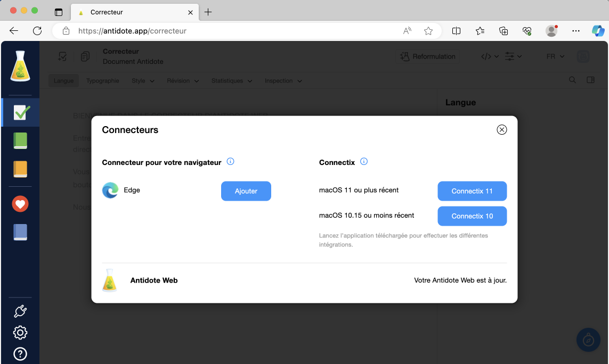Open the FR language dropdown
This screenshot has height=364, width=609.
point(555,56)
